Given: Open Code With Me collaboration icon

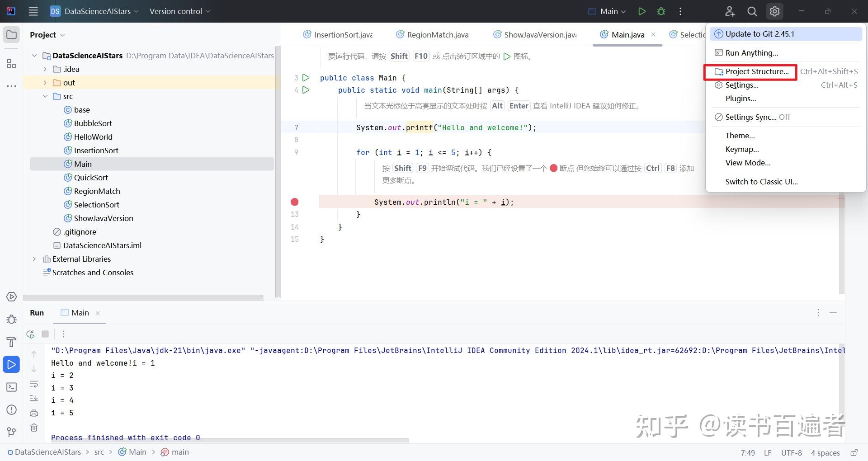Looking at the screenshot, I should pos(730,11).
